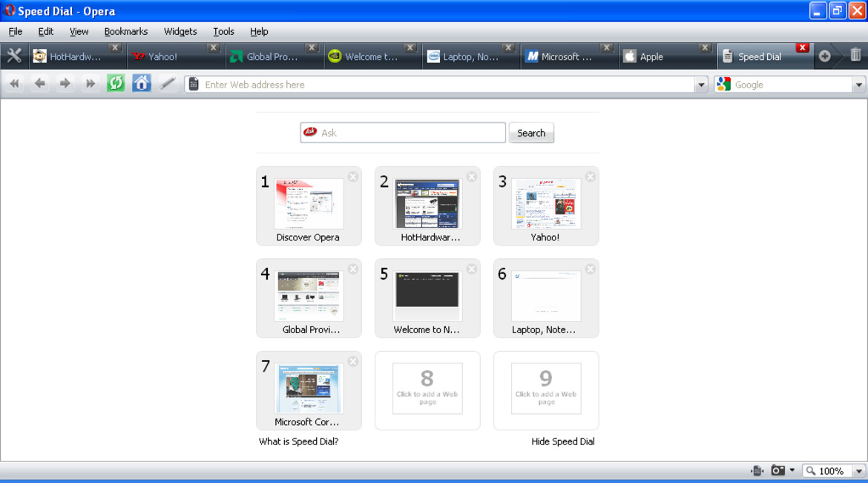Click the page icon in address bar
This screenshot has height=483, width=868.
[194, 84]
